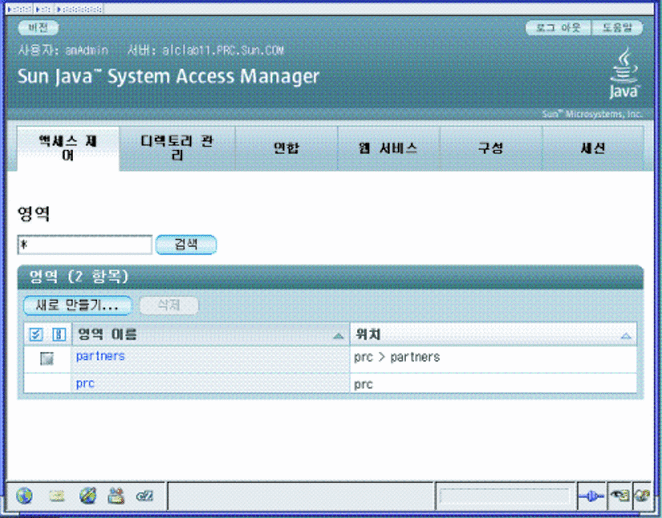Image resolution: width=662 pixels, height=518 pixels.
Task: Click the 검색 search button
Action: pyautogui.click(x=186, y=244)
